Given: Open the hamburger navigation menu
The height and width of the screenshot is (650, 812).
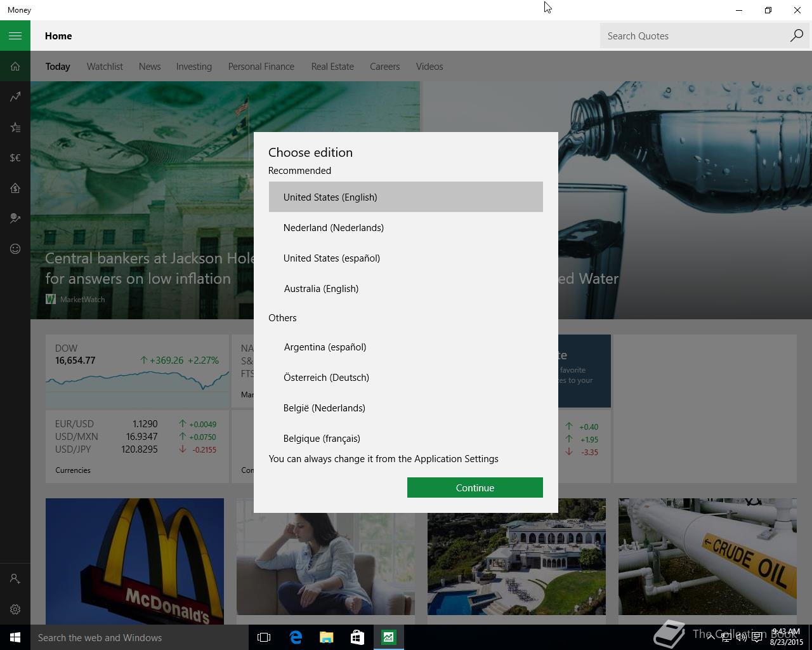Looking at the screenshot, I should (15, 36).
